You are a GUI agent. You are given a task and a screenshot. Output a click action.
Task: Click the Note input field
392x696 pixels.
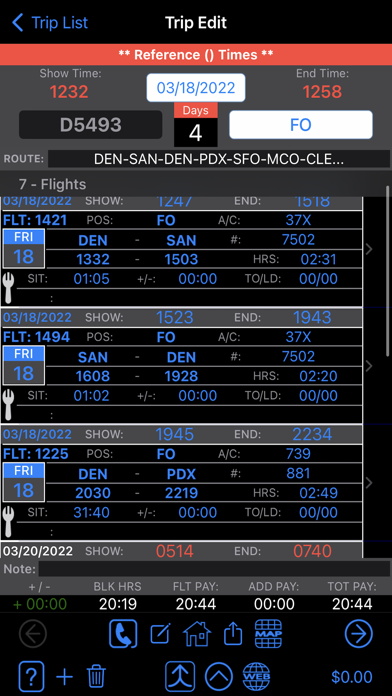click(214, 569)
